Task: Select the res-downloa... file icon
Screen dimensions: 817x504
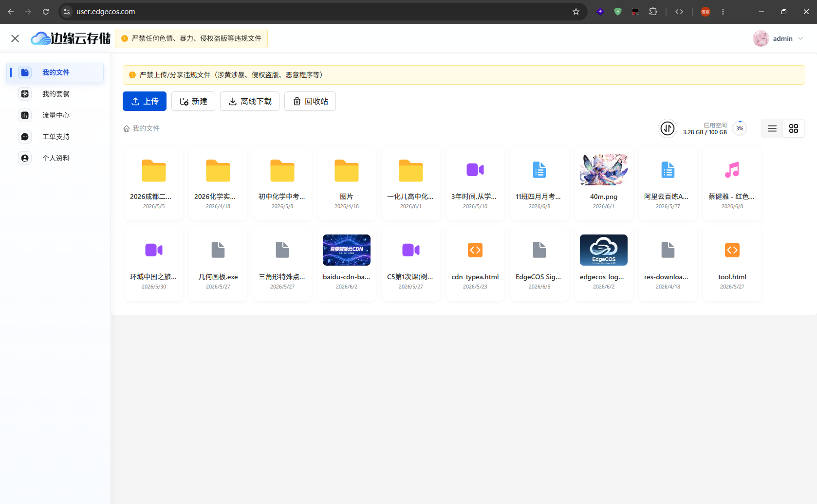Action: tap(668, 250)
